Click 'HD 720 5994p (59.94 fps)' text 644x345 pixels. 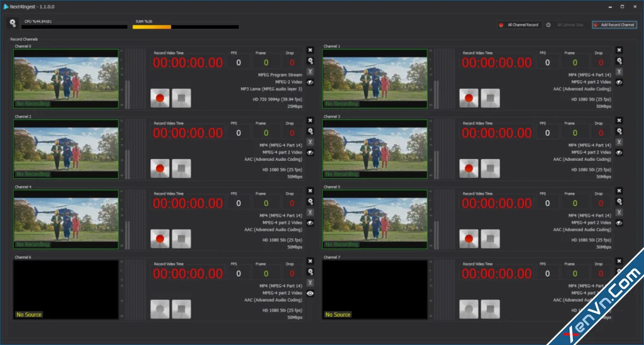click(277, 99)
